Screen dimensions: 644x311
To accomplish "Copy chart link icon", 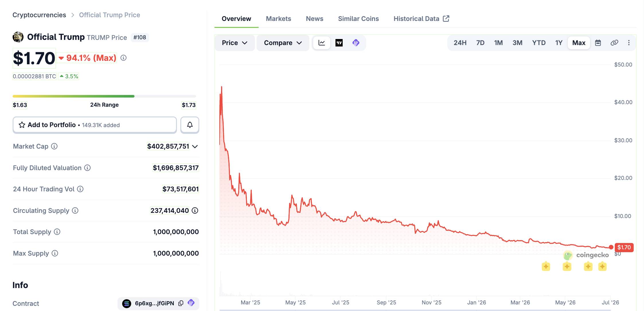I will click(614, 43).
